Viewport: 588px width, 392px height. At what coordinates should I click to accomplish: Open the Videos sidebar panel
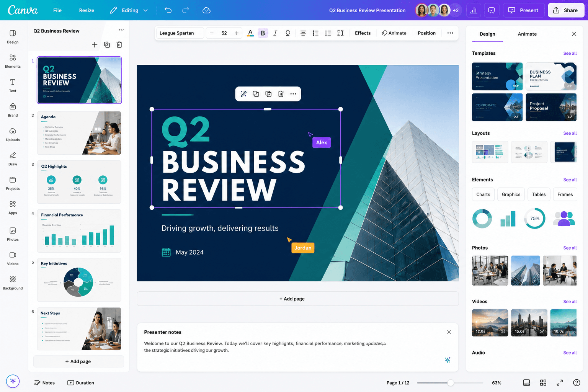tap(13, 259)
